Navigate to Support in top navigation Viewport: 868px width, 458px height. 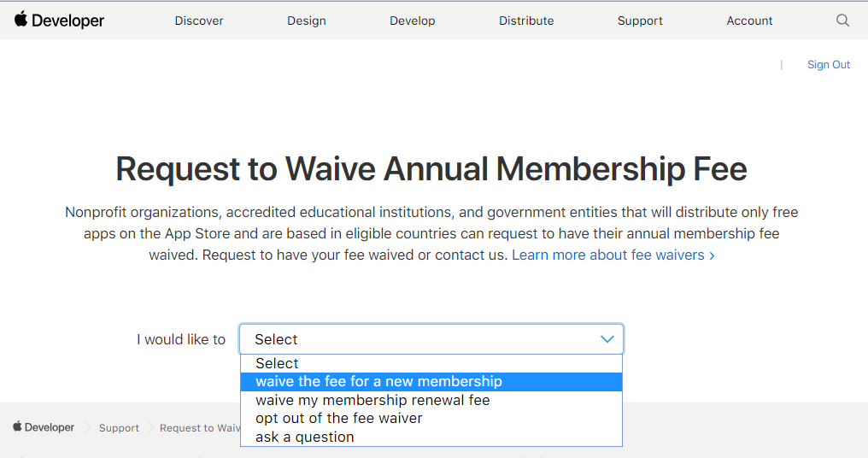[640, 21]
